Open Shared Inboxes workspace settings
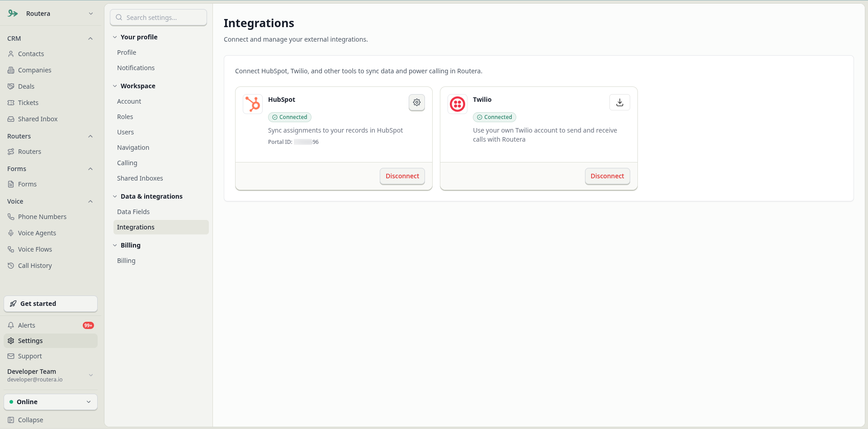The width and height of the screenshot is (868, 429). coord(161,178)
